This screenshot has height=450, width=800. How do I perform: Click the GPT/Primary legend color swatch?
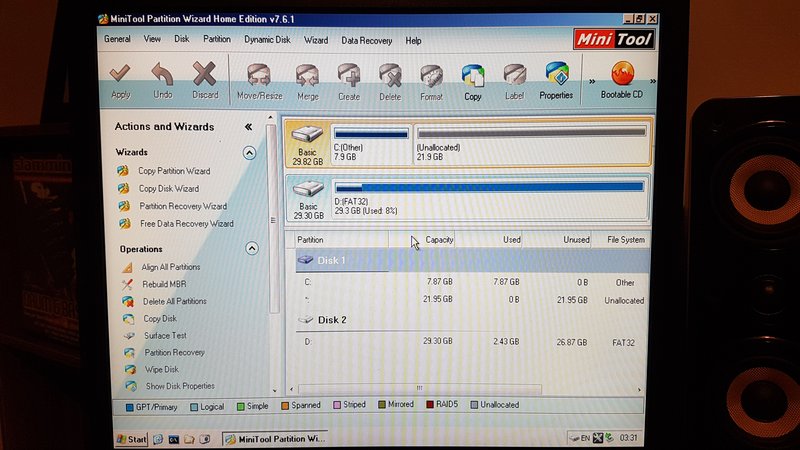130,407
